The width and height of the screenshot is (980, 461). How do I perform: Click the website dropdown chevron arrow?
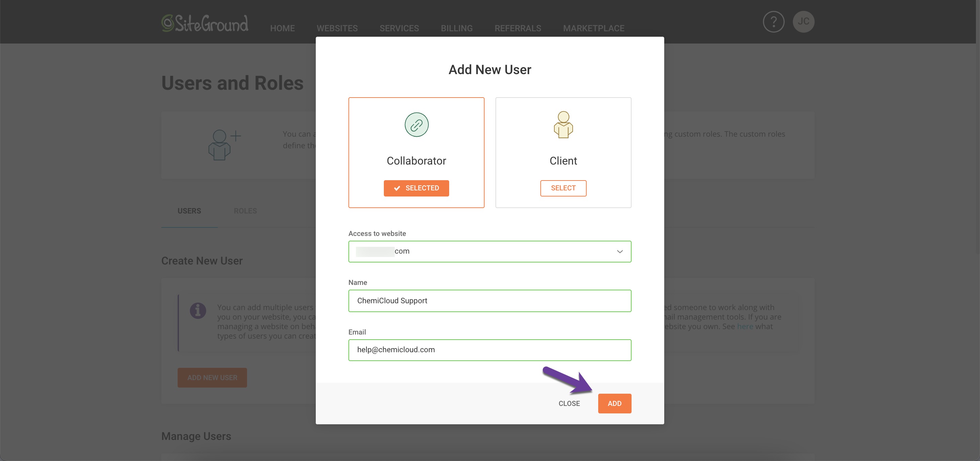pyautogui.click(x=619, y=252)
